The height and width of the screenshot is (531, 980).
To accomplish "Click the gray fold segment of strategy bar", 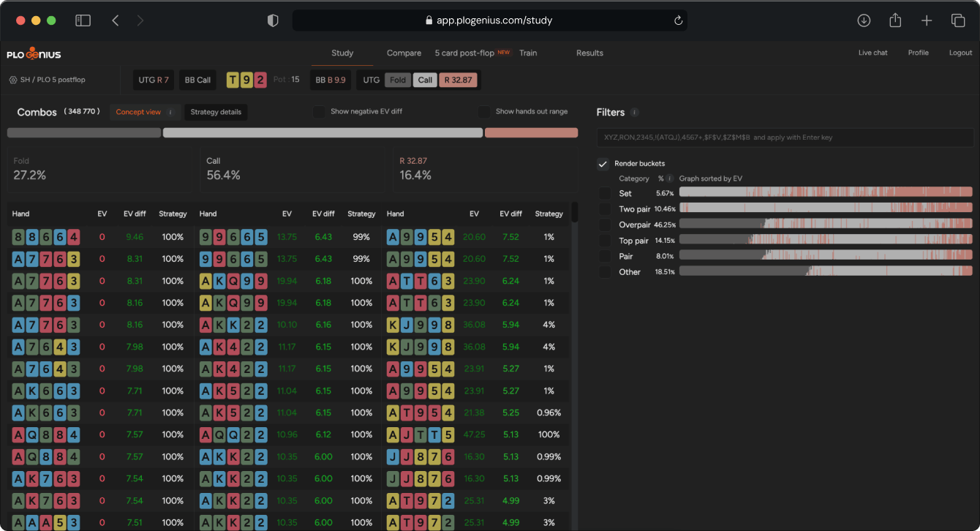I will (84, 133).
